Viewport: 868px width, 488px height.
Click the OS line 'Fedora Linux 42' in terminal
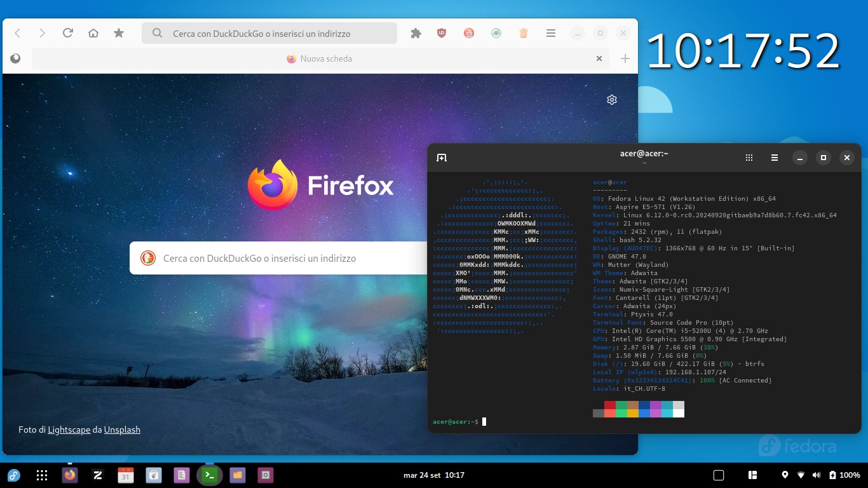684,199
